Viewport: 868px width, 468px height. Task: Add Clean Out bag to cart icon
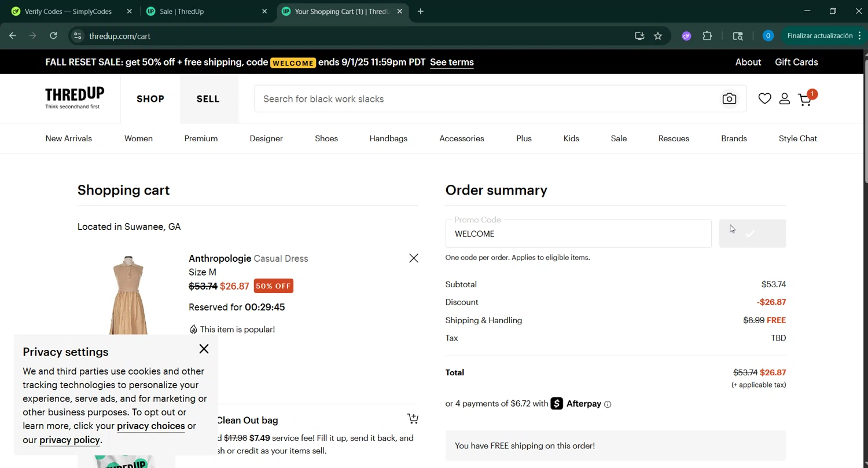pos(413,418)
